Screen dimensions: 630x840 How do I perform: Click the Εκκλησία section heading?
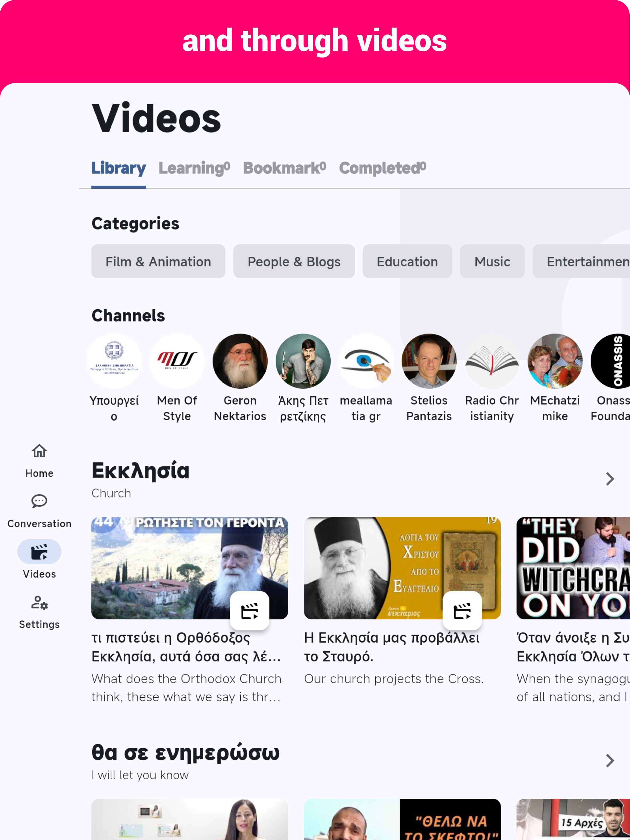click(141, 471)
